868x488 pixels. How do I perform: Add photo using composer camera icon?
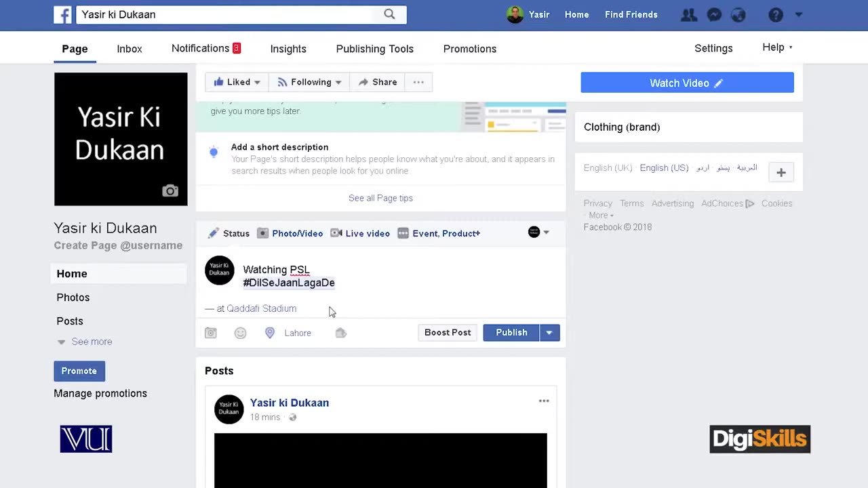coord(211,333)
